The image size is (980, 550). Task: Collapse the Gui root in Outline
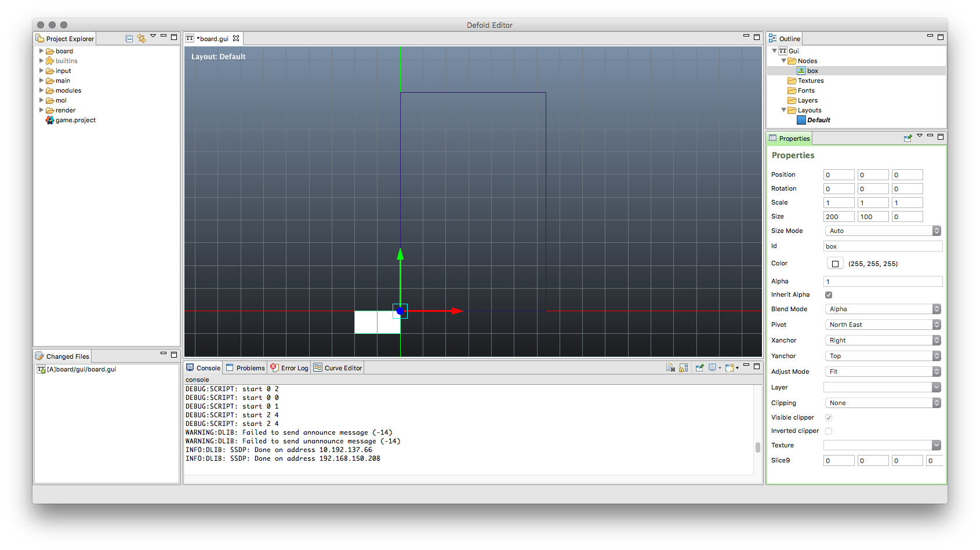coord(774,51)
